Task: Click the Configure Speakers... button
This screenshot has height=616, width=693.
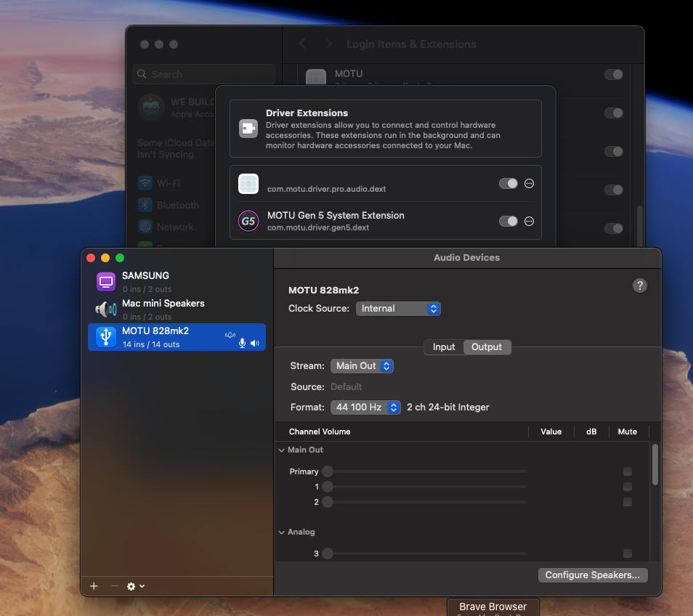Action: coord(593,575)
